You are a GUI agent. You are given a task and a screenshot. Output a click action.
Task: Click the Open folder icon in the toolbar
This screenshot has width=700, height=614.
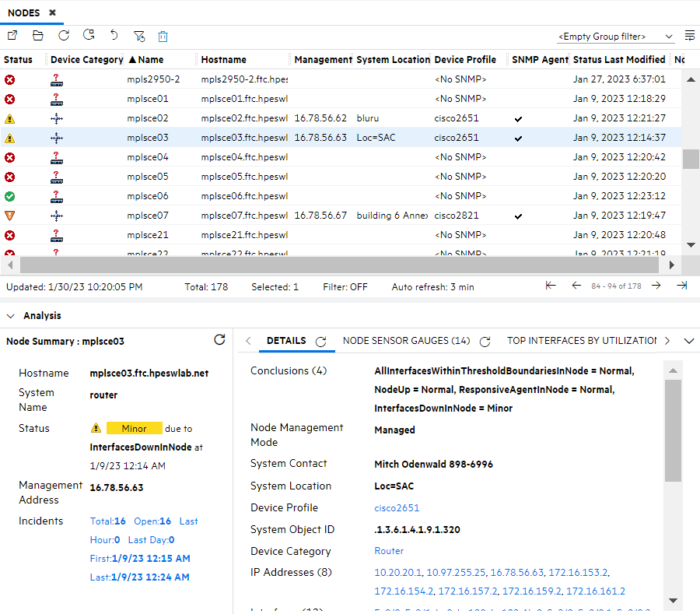coord(37,35)
